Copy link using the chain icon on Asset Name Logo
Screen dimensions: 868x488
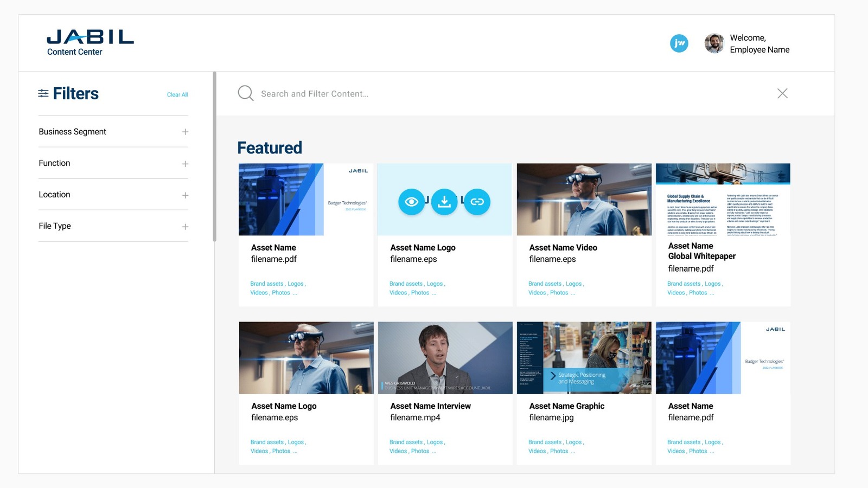(477, 201)
